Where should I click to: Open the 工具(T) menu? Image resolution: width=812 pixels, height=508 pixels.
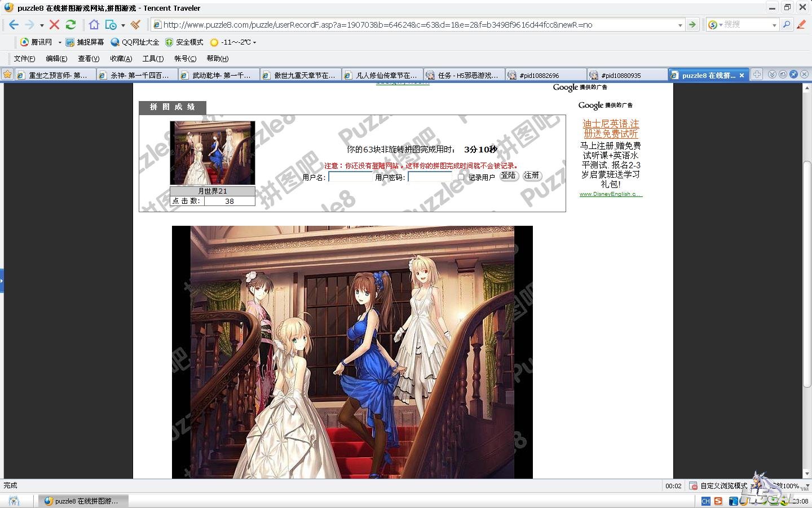point(153,59)
